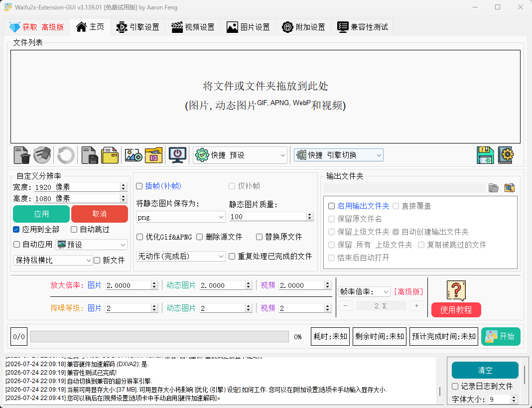Click the width 1920 像素 field
The image size is (532, 408).
tap(80, 187)
